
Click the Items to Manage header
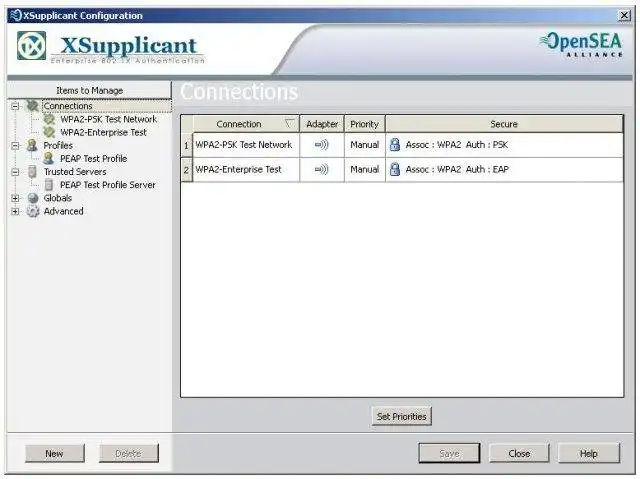click(x=89, y=90)
